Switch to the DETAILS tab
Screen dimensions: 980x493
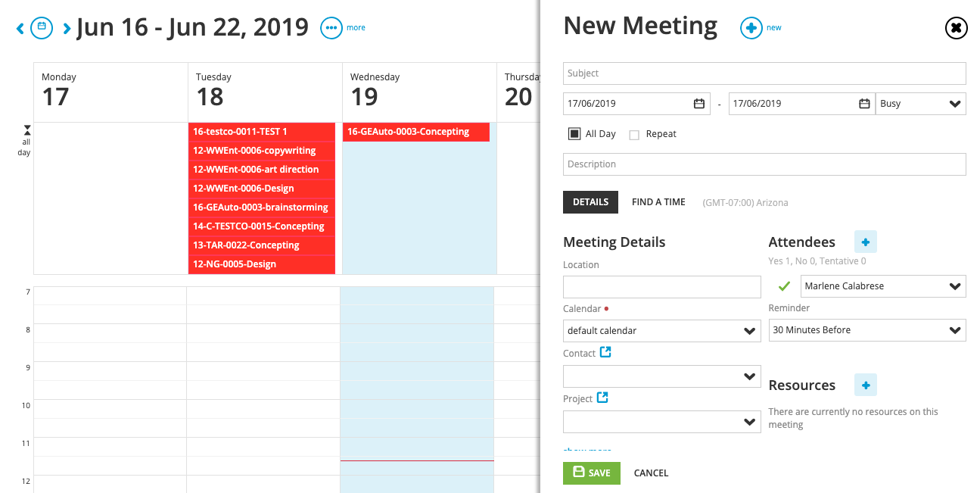coord(590,202)
